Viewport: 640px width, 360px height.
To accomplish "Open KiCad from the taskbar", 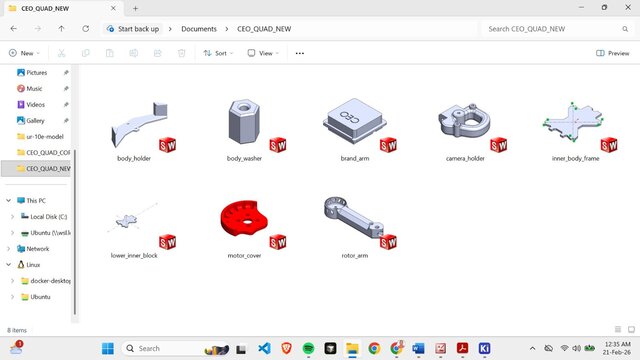I will pyautogui.click(x=484, y=349).
